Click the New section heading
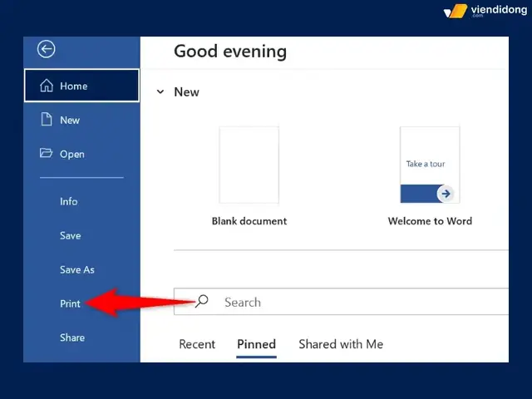Viewport: 532px width, 399px height. (x=186, y=92)
